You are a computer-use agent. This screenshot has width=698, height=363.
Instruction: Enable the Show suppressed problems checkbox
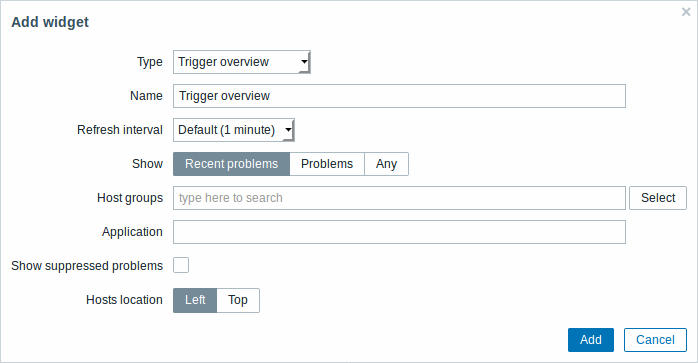[181, 265]
